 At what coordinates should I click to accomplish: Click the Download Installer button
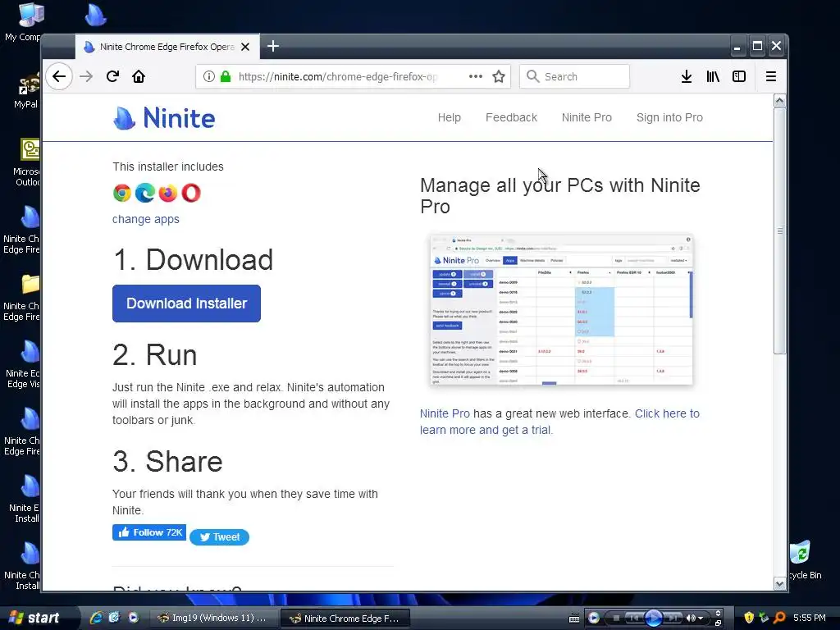click(186, 304)
